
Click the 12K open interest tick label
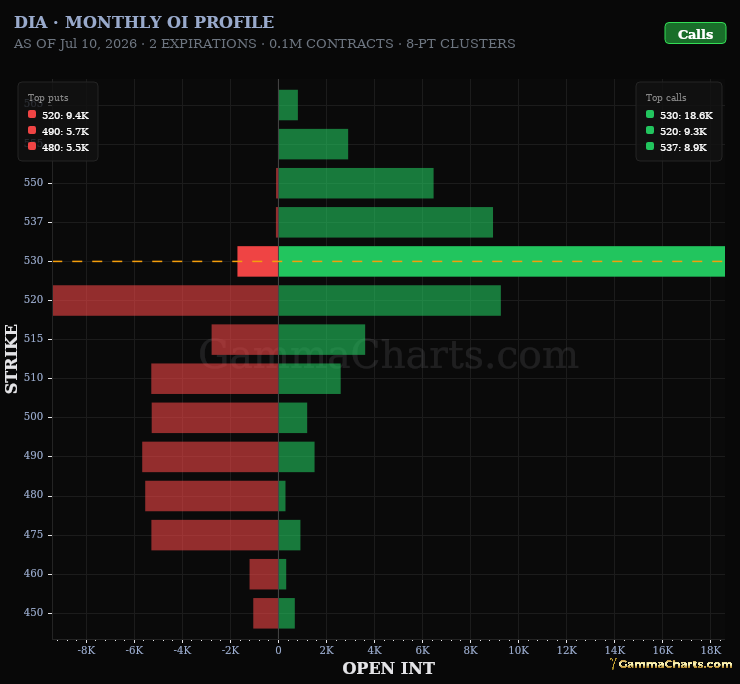coord(567,650)
